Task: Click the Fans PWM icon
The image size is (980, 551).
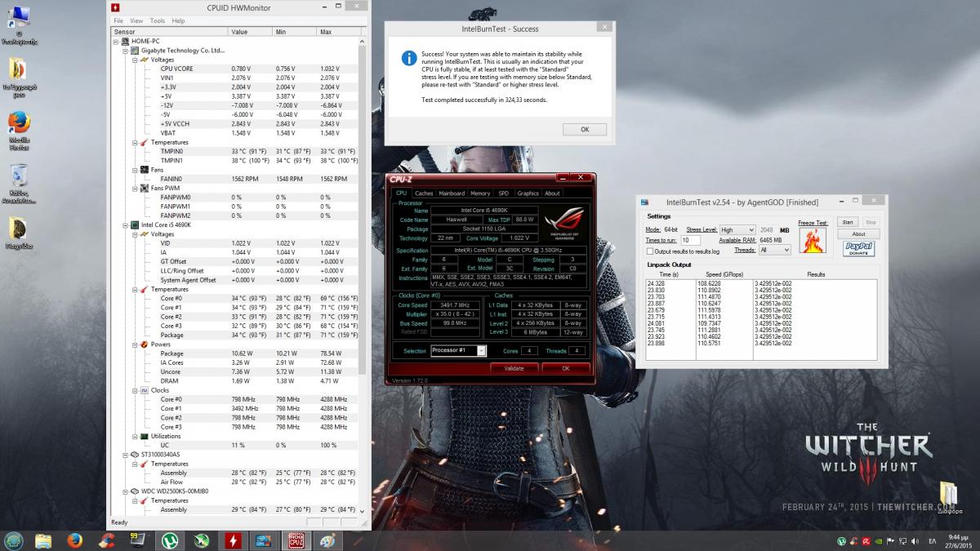Action: [145, 188]
